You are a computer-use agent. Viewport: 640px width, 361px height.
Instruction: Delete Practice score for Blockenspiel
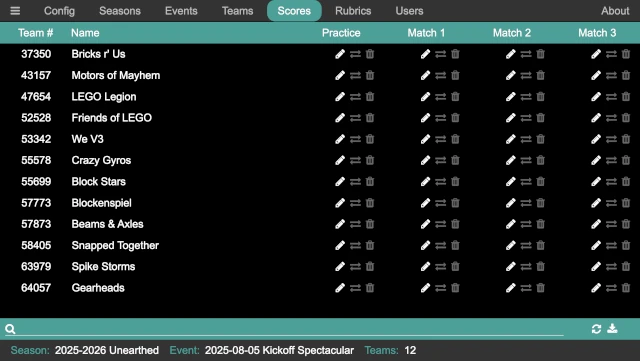click(x=370, y=203)
